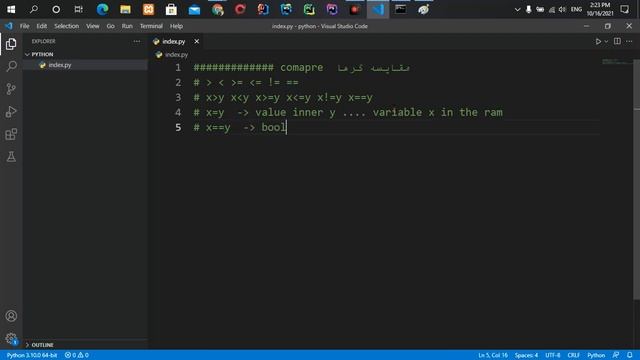Place cursor at end of bool line

point(287,127)
